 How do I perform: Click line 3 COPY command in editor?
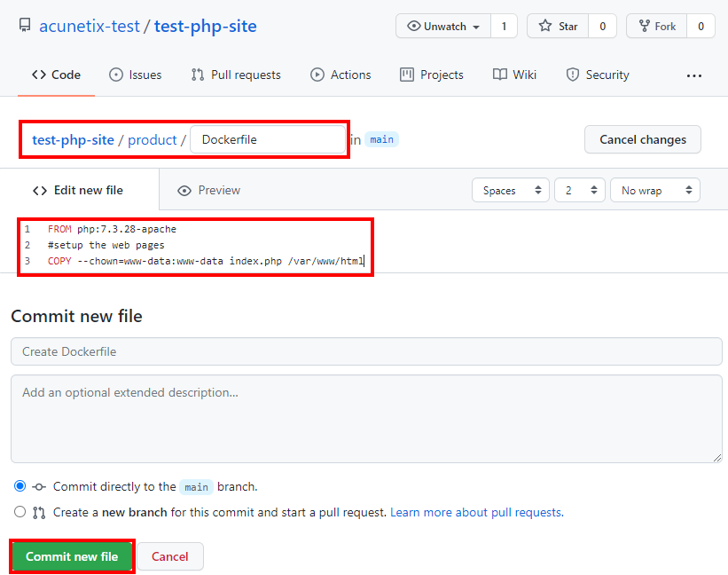(206, 261)
